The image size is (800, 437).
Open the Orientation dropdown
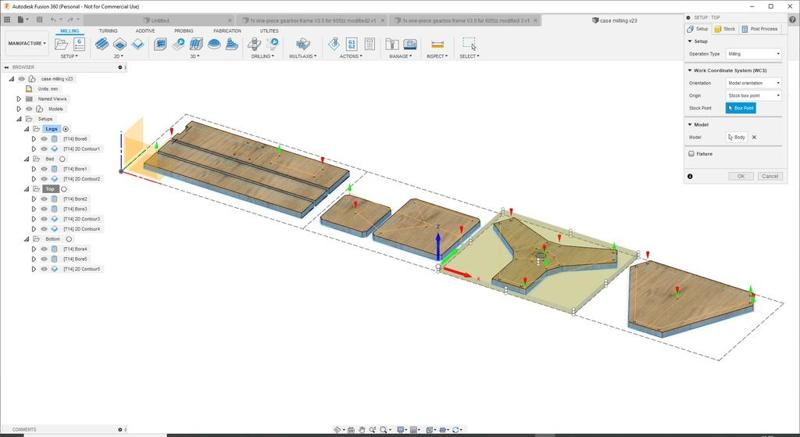coord(753,83)
